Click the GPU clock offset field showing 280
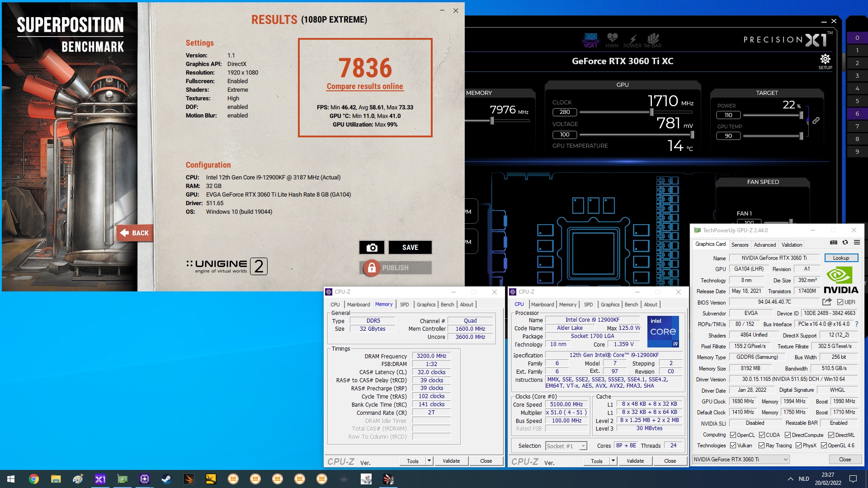Viewport: 868px width, 488px height. point(565,112)
